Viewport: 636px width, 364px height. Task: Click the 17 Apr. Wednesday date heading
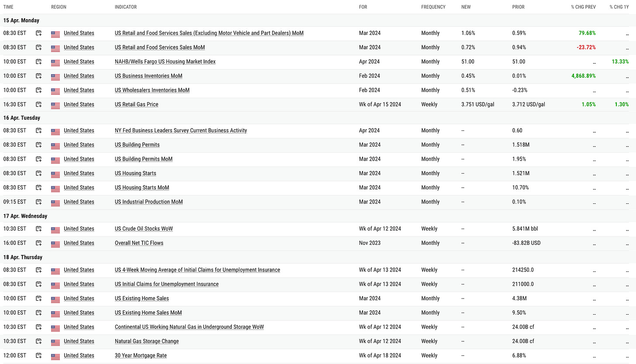pos(25,216)
